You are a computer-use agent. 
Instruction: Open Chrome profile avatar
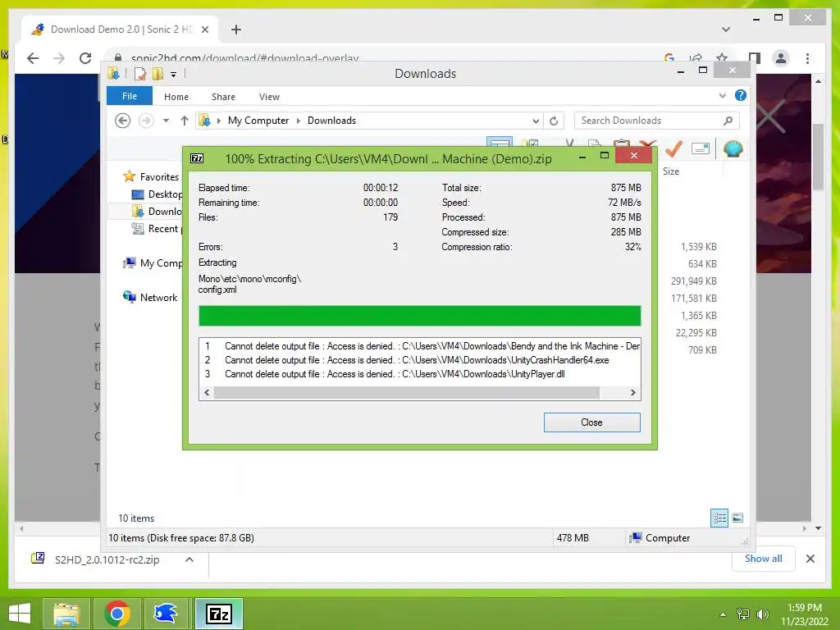pos(781,58)
